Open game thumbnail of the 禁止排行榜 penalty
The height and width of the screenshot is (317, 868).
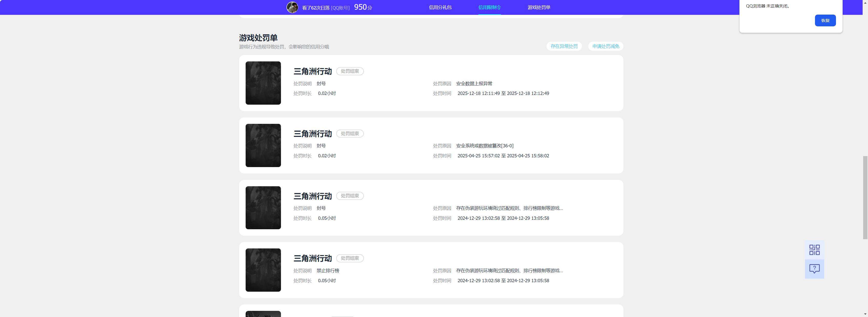tap(263, 270)
